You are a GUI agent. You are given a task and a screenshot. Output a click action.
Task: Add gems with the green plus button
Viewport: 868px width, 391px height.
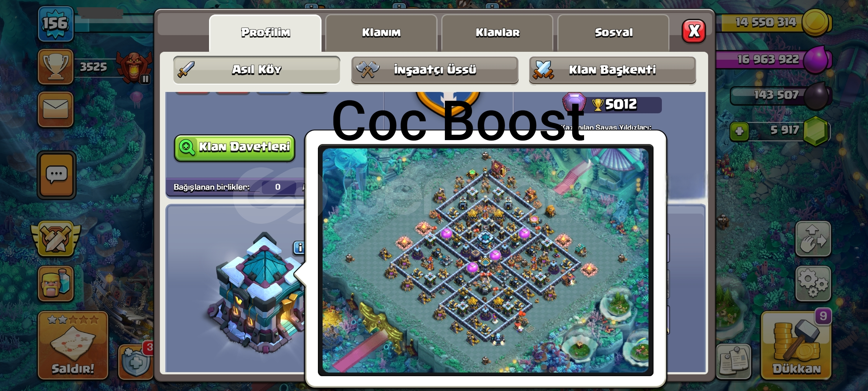[x=739, y=131]
